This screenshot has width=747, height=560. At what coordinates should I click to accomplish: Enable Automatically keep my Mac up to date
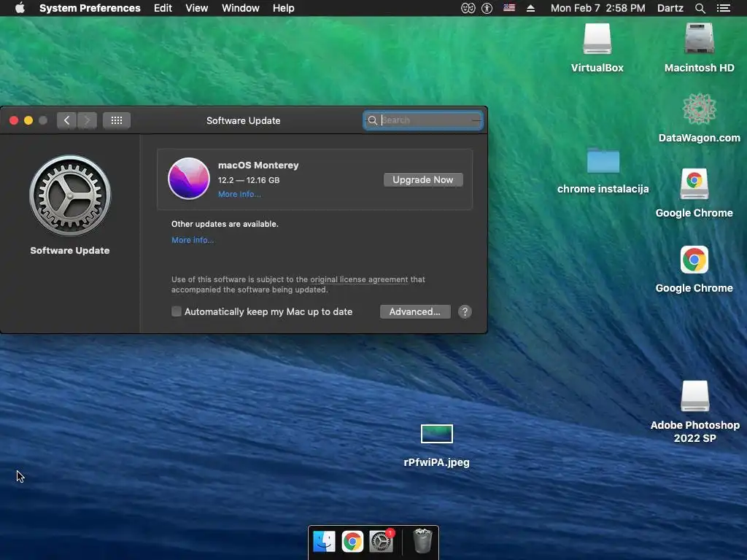coord(177,311)
